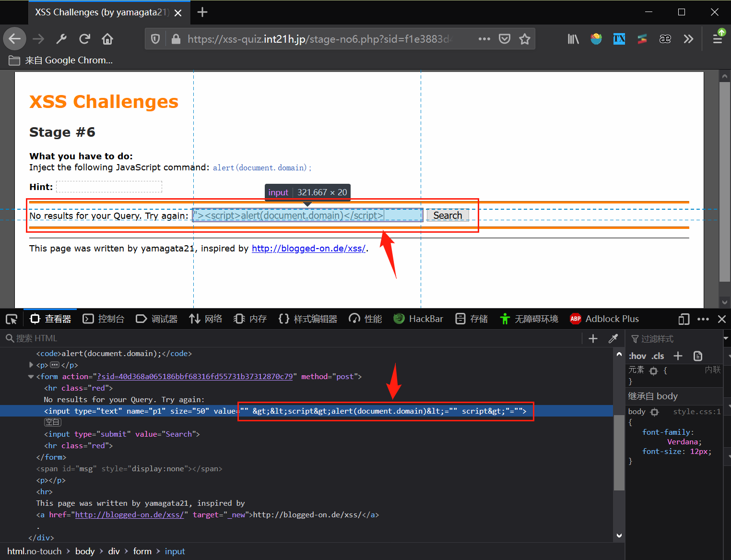Switch to the 调试器 debugger tab
This screenshot has height=560, width=731.
tap(157, 319)
